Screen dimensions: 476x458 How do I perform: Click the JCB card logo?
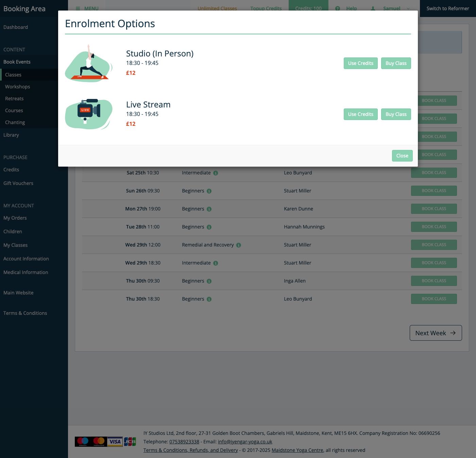tap(130, 442)
